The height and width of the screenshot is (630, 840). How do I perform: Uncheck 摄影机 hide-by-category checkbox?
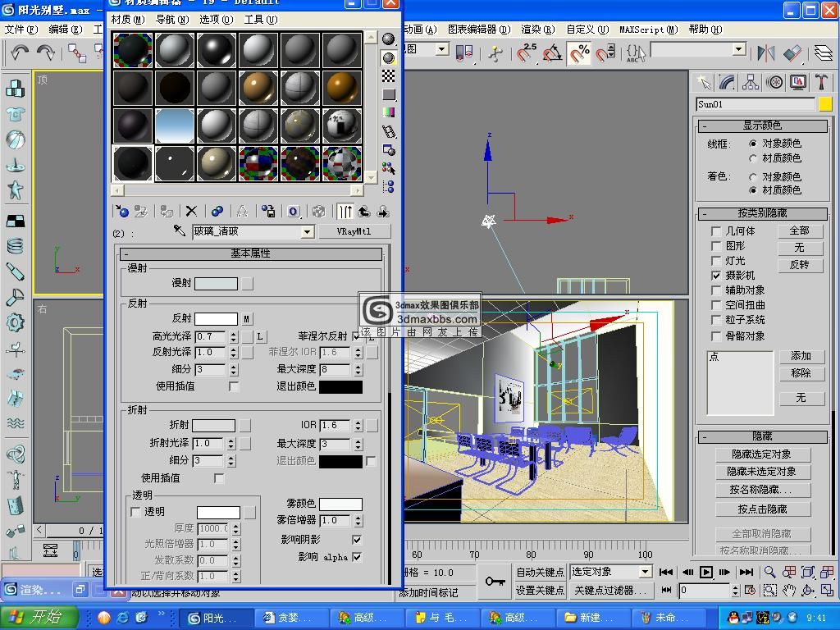[715, 276]
